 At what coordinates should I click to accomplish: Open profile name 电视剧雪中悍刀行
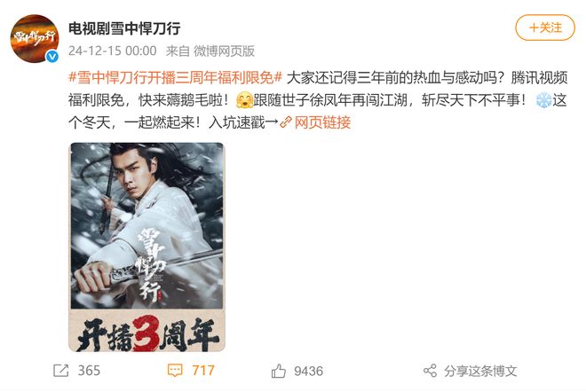[x=124, y=28]
